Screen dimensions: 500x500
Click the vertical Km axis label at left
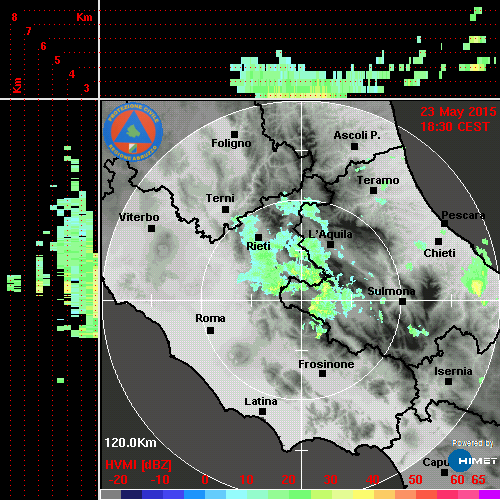[17, 85]
